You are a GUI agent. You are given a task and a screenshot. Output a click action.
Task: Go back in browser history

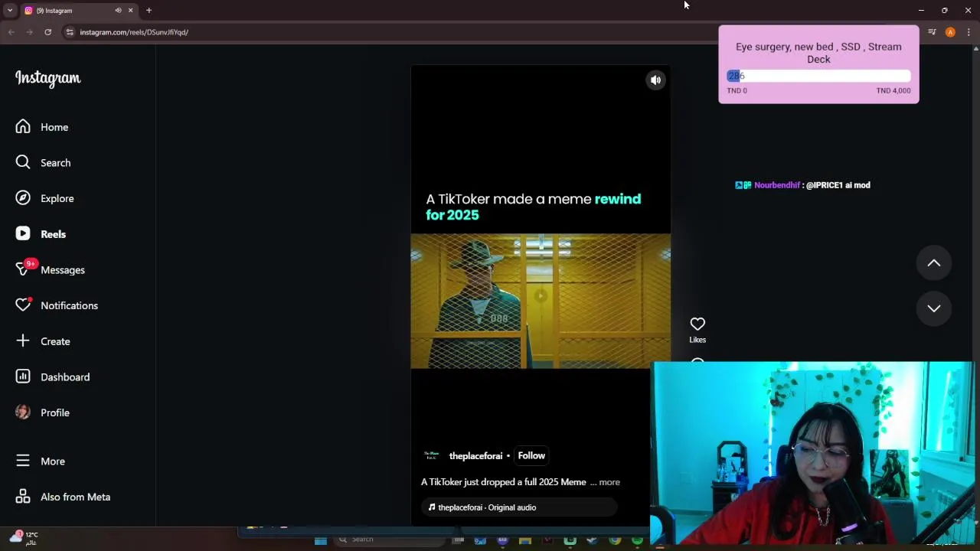click(x=11, y=32)
